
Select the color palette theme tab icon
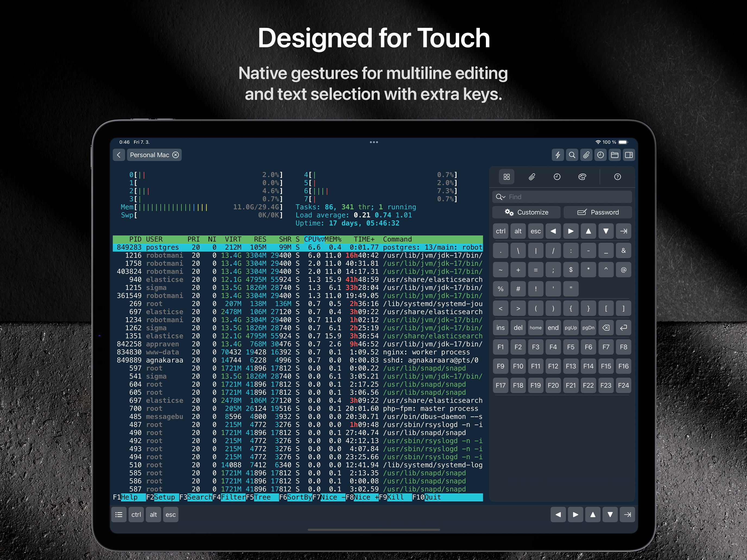[582, 177]
